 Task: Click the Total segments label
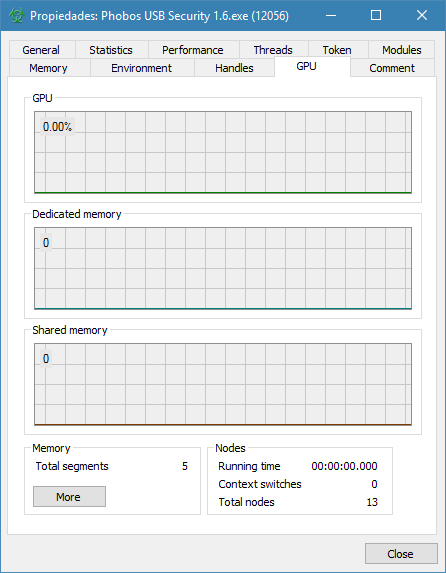click(72, 466)
